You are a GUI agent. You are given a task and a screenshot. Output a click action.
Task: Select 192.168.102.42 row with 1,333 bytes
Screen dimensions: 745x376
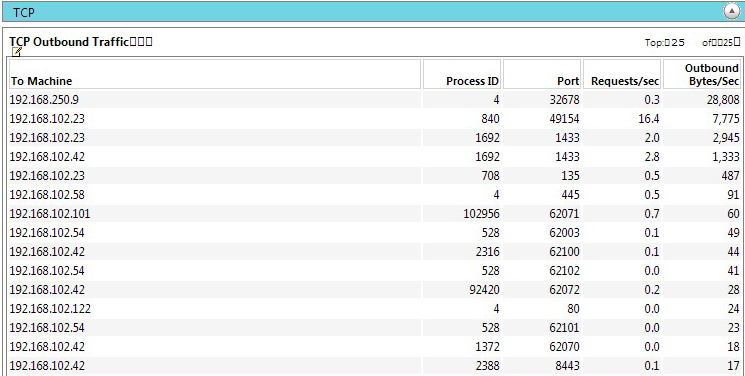[374, 157]
